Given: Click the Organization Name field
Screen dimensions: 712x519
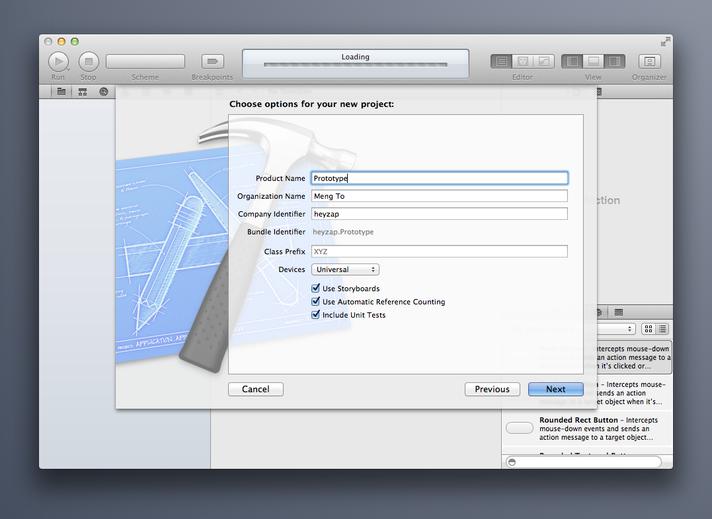Looking at the screenshot, I should [440, 196].
